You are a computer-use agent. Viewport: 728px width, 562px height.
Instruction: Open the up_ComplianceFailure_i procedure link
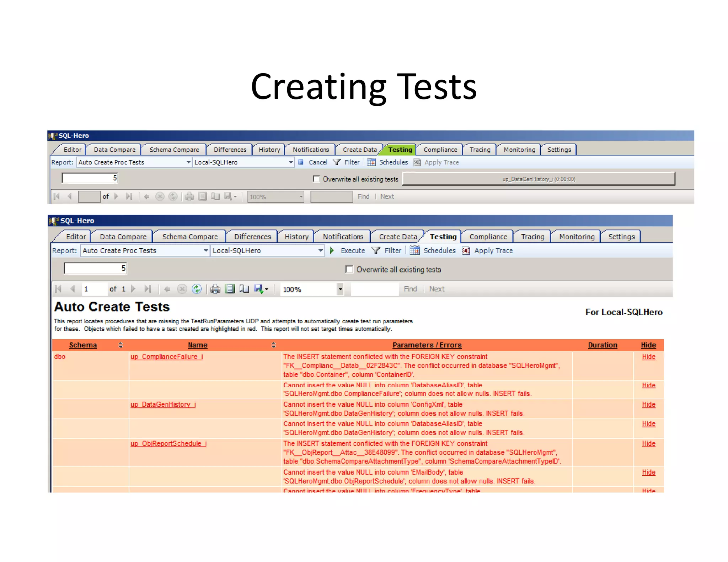tap(166, 357)
